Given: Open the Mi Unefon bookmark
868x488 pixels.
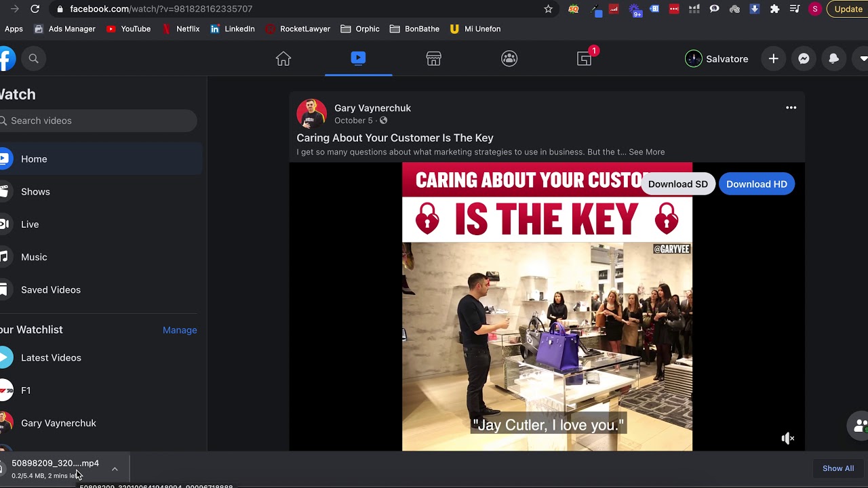Looking at the screenshot, I should click(x=475, y=29).
